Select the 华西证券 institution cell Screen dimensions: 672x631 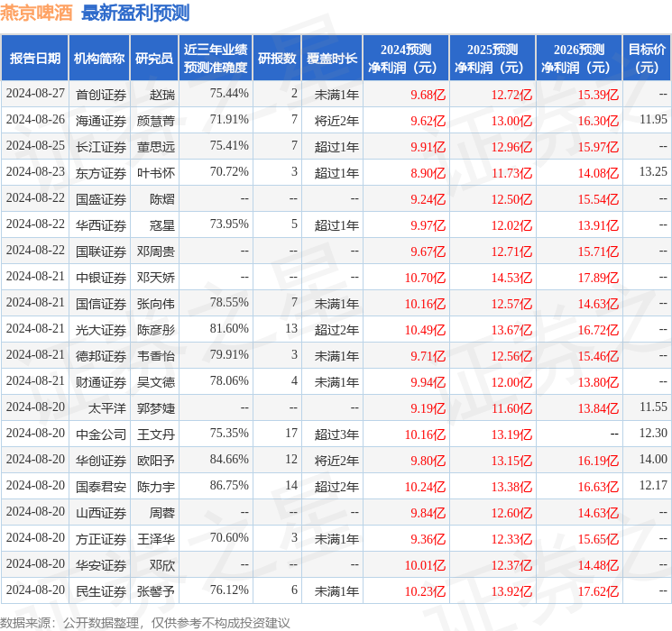(x=101, y=225)
